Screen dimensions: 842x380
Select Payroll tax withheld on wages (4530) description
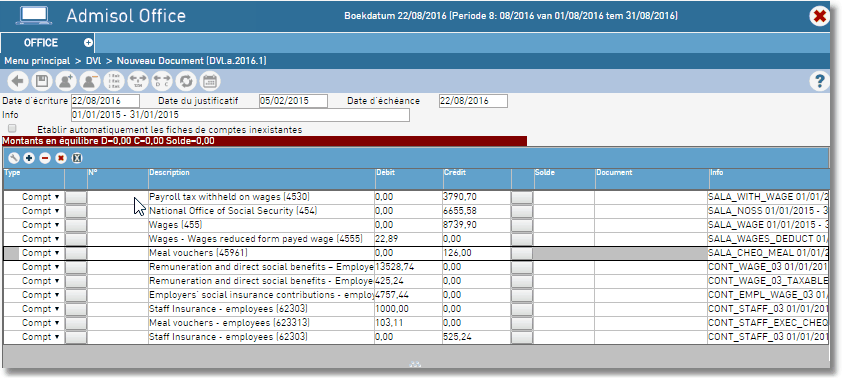tap(262, 197)
